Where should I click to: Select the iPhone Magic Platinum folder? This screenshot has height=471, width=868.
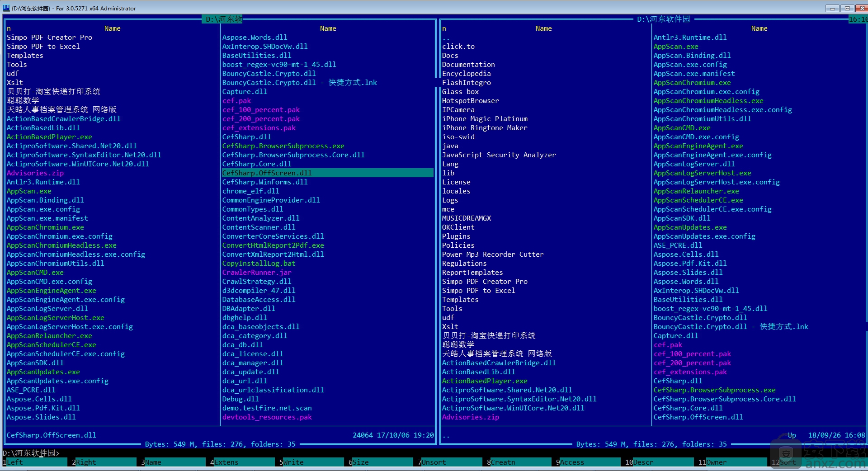click(x=485, y=118)
